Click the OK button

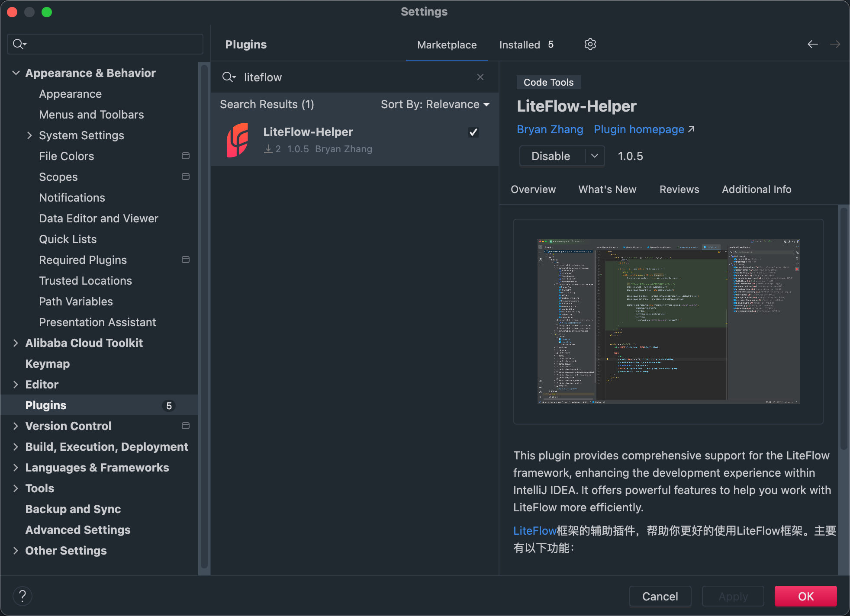pos(805,597)
